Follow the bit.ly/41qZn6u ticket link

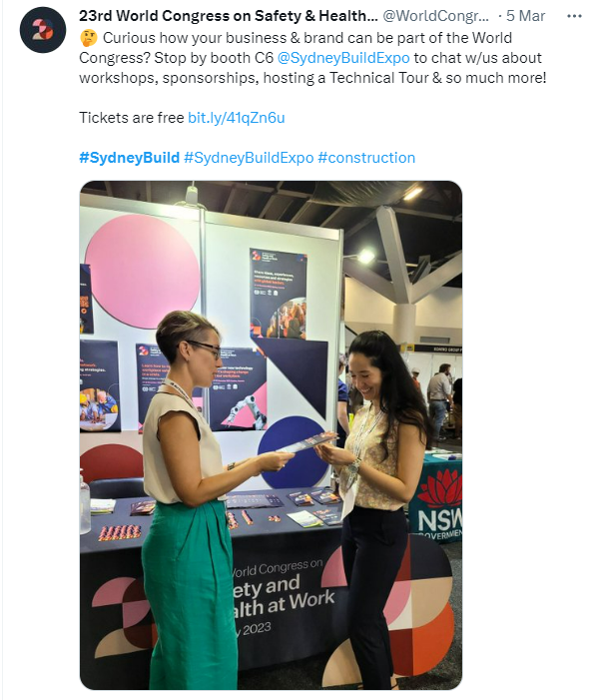(237, 118)
